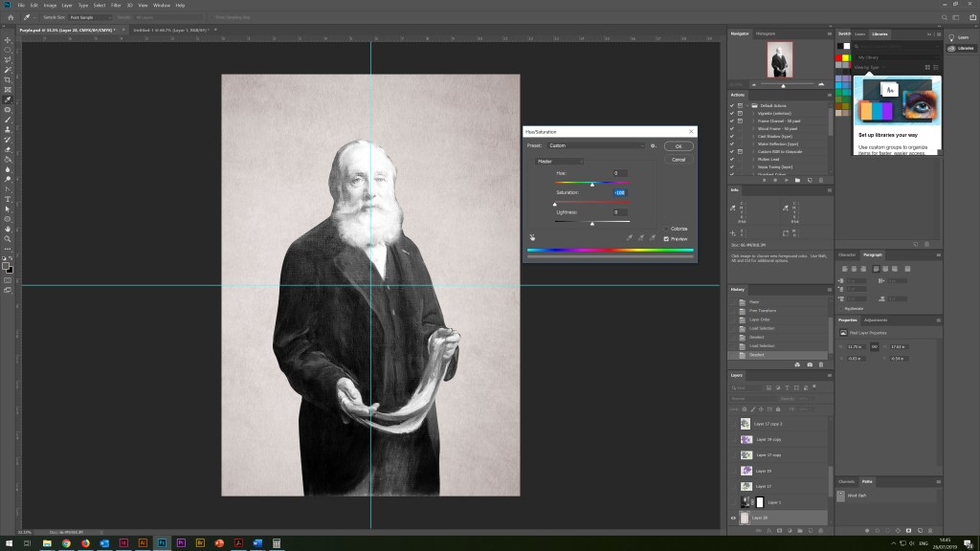Switch to the Adjustments tab
This screenshot has height=551, width=980.
point(875,320)
